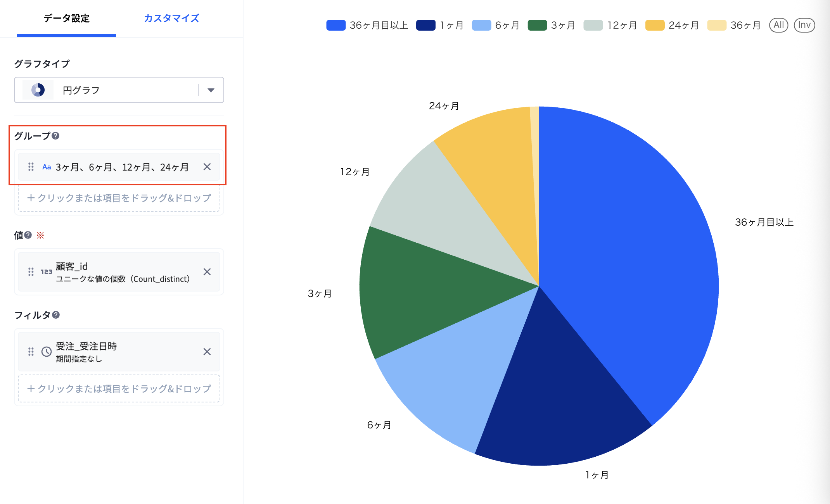This screenshot has width=830, height=504.
Task: Remove the 受注_受注日時 filter item
Action: [x=207, y=352]
